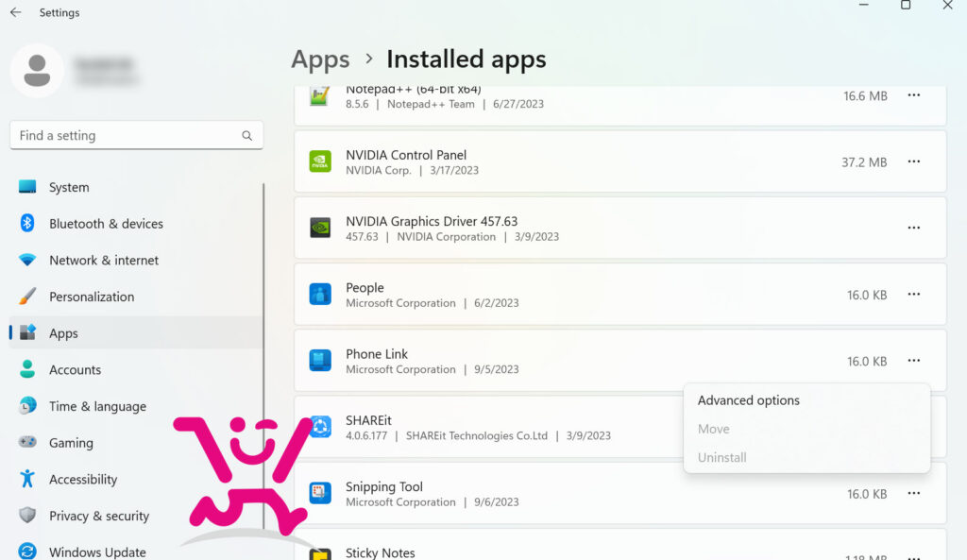Click the Phone Link app icon
967x560 pixels.
pyautogui.click(x=320, y=360)
